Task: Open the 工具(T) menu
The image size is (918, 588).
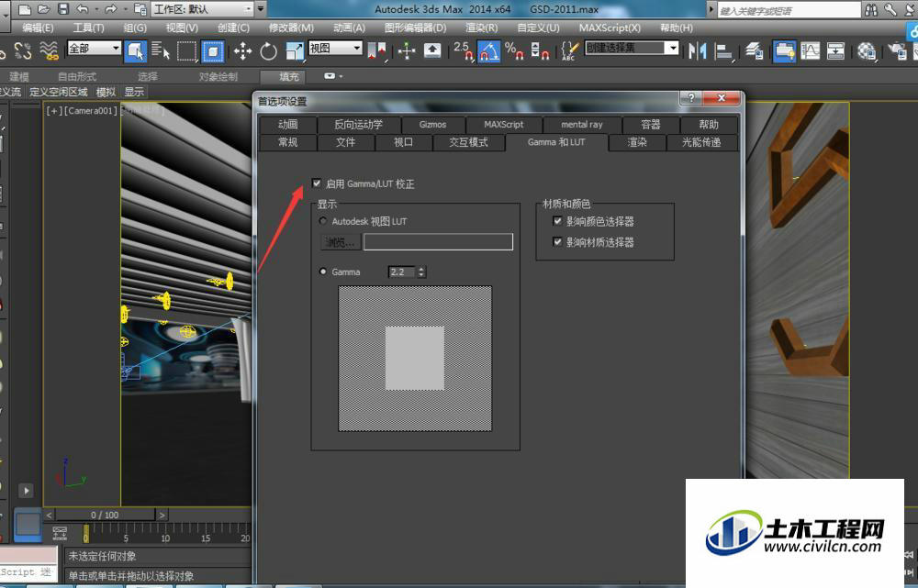Action: click(x=88, y=28)
